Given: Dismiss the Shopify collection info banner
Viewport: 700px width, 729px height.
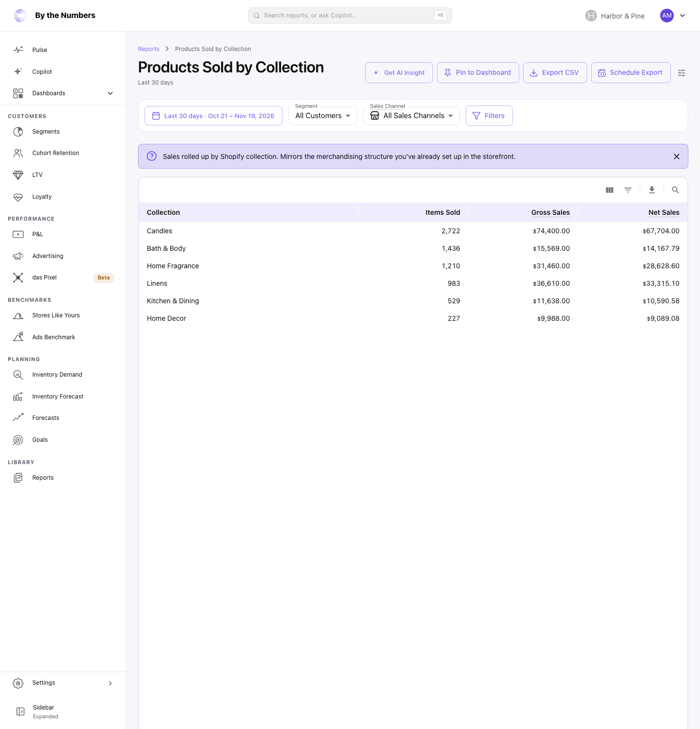Looking at the screenshot, I should click(677, 156).
